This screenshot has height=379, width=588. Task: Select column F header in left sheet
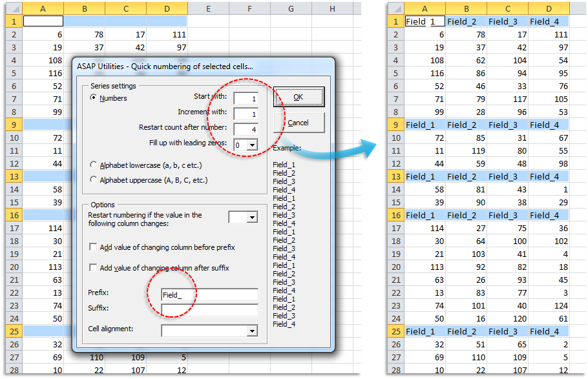click(249, 8)
